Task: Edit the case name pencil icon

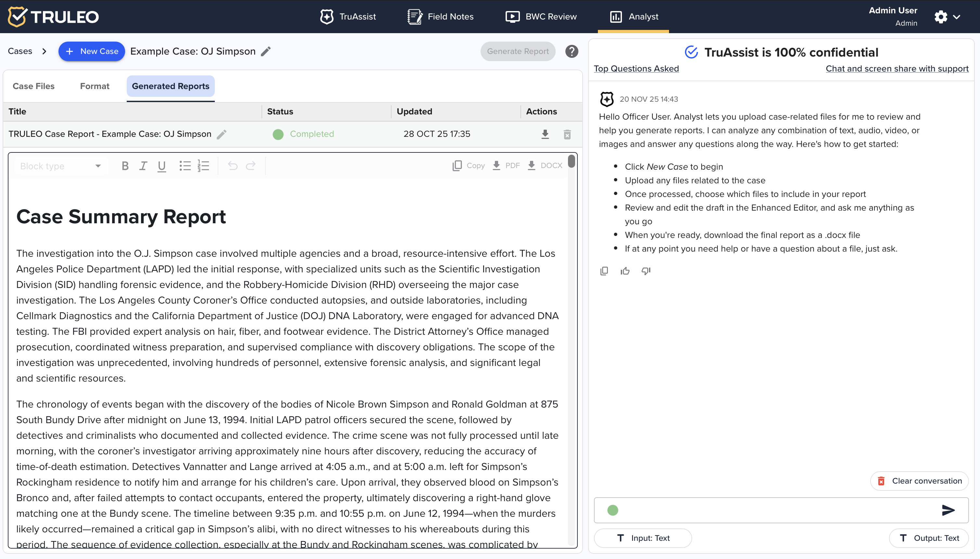Action: 265,51
